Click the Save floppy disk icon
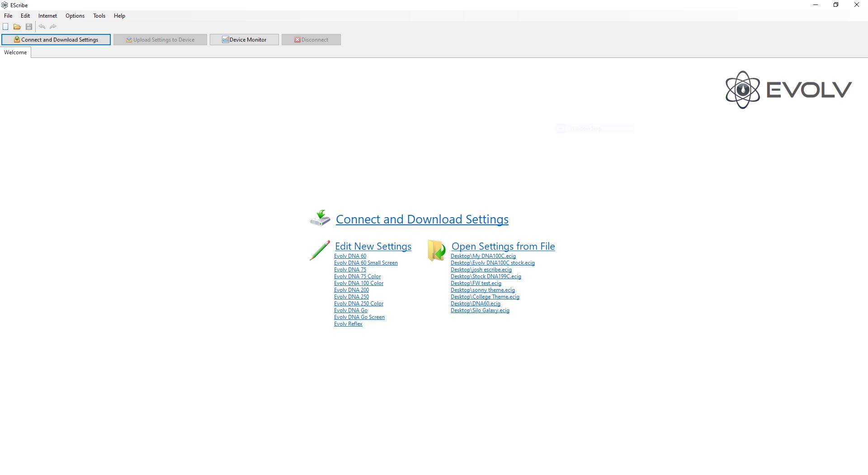The width and height of the screenshot is (868, 475). tap(29, 27)
